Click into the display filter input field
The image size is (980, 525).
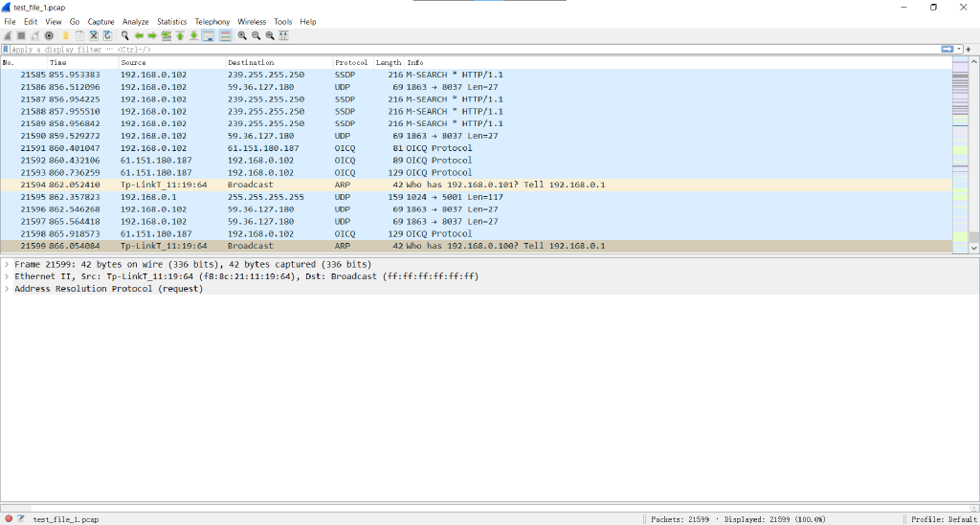coord(469,49)
